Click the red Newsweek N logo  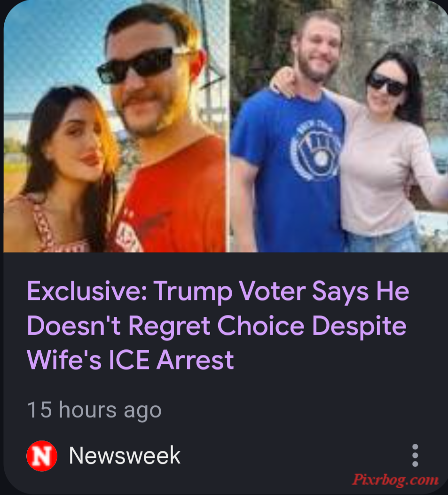[42, 456]
